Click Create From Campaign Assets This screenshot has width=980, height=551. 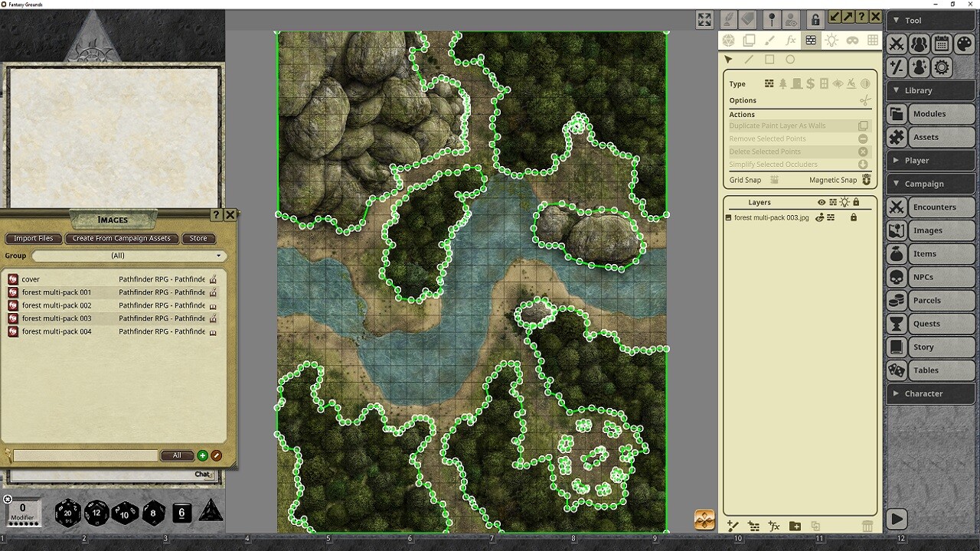(122, 238)
